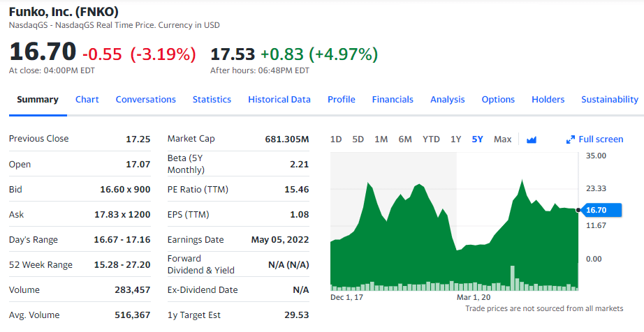Click the EPS (TTM) value 1.08
This screenshot has height=332, width=644.
coord(300,214)
